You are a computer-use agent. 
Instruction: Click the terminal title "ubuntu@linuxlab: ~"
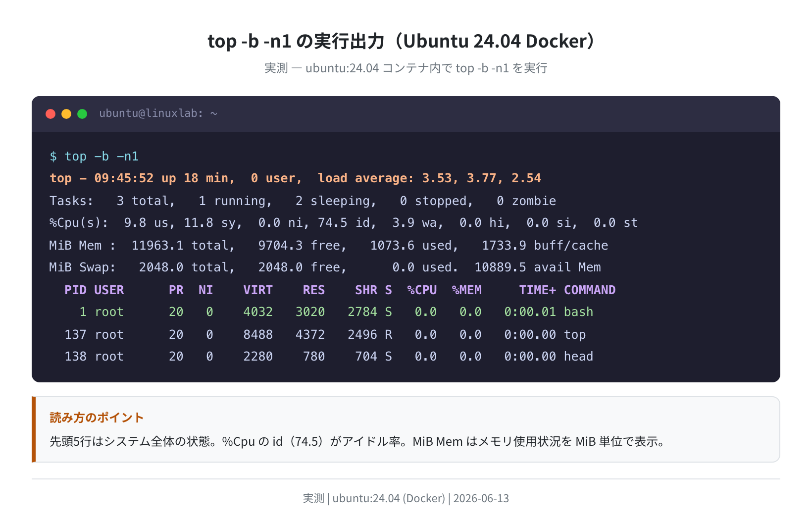point(158,113)
